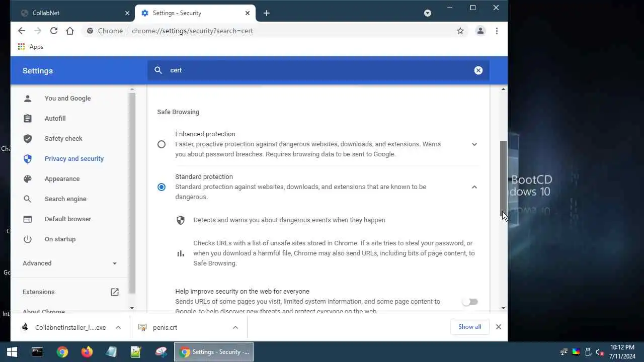Open Google Chrome from the taskbar

coord(62,352)
